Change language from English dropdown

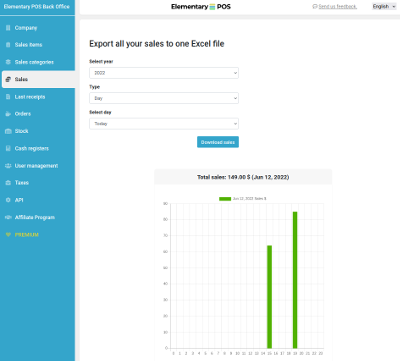tap(384, 6)
